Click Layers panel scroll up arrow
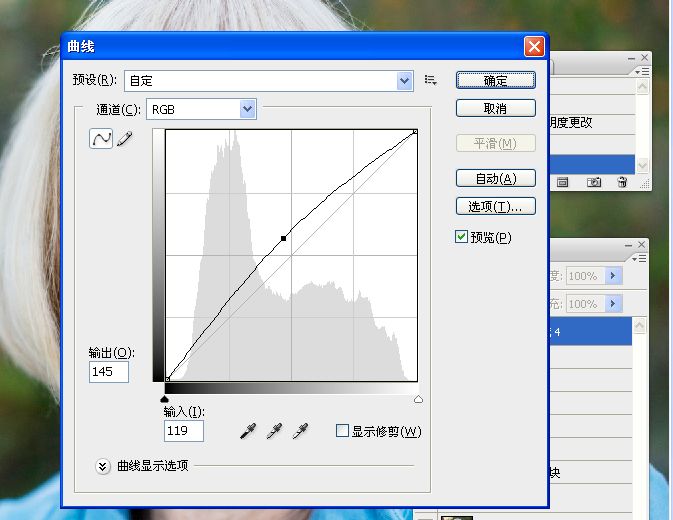This screenshot has width=673, height=520. 640,326
